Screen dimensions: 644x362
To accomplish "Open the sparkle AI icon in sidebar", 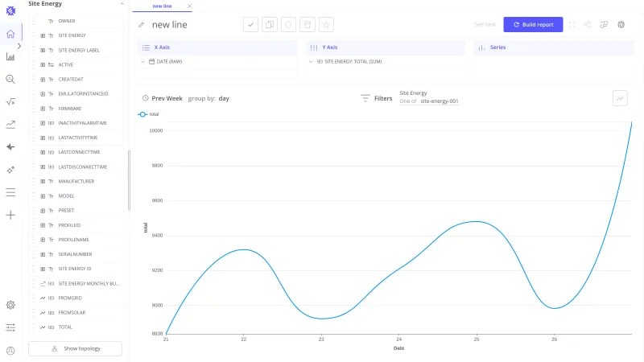I will (10, 170).
